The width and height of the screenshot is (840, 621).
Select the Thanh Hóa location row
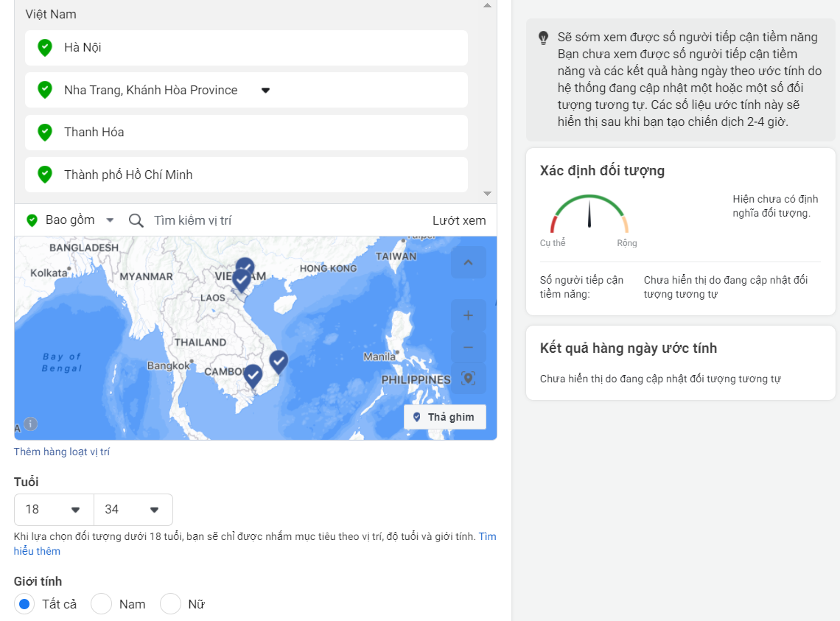246,133
